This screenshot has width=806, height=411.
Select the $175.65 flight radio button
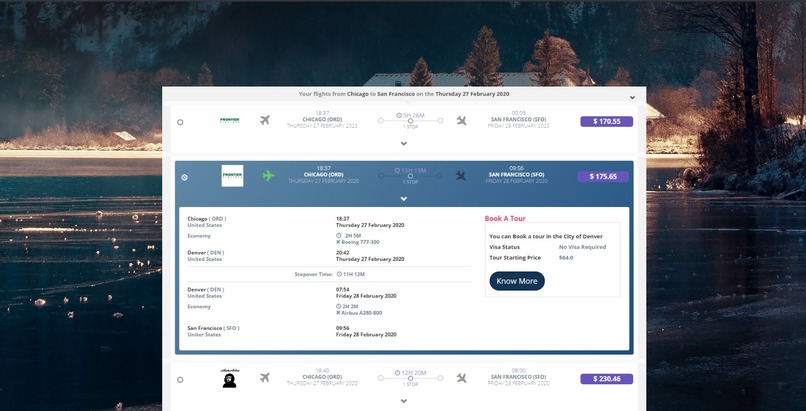point(185,177)
